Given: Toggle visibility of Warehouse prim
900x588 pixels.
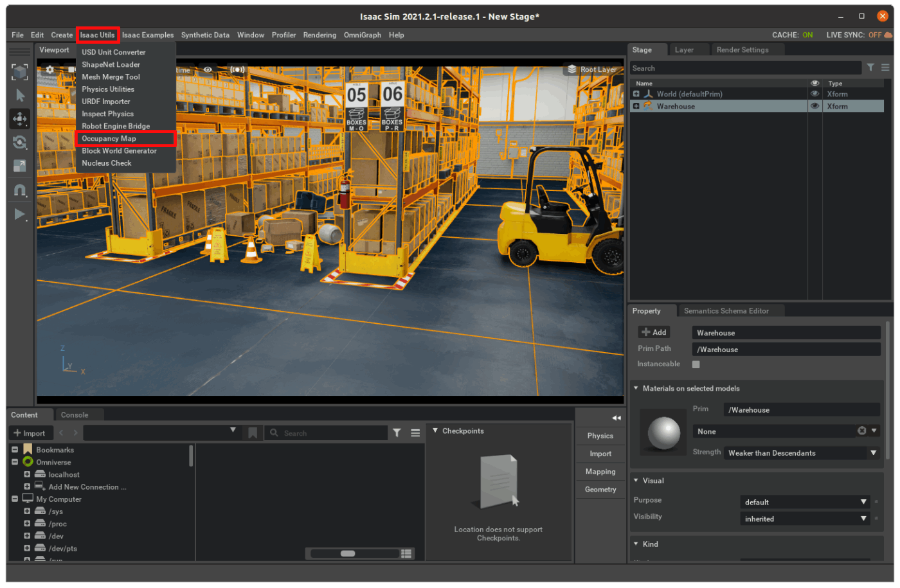Looking at the screenshot, I should tap(815, 106).
